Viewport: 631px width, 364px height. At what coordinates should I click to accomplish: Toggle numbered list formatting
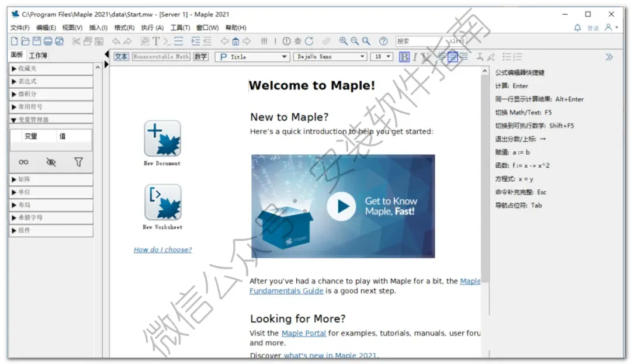518,57
